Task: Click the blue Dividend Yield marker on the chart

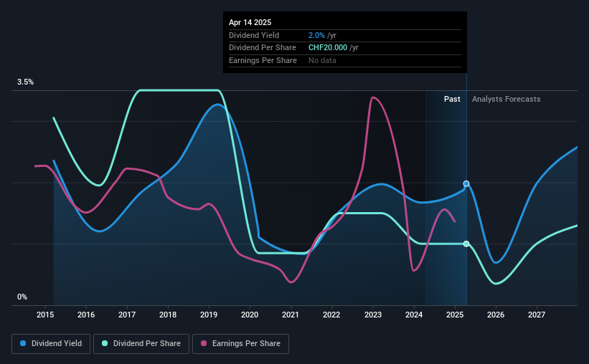Action: tap(466, 183)
